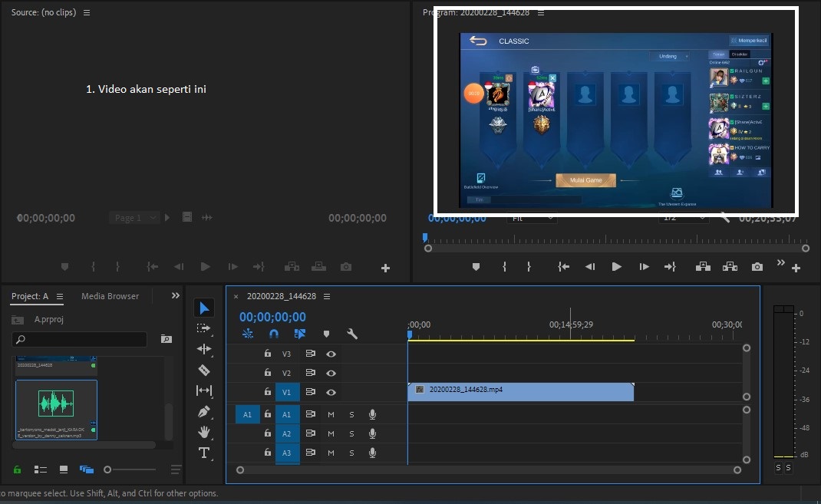Expand hidden panel tabs with double chevron
This screenshot has width=821, height=504.
(x=176, y=295)
